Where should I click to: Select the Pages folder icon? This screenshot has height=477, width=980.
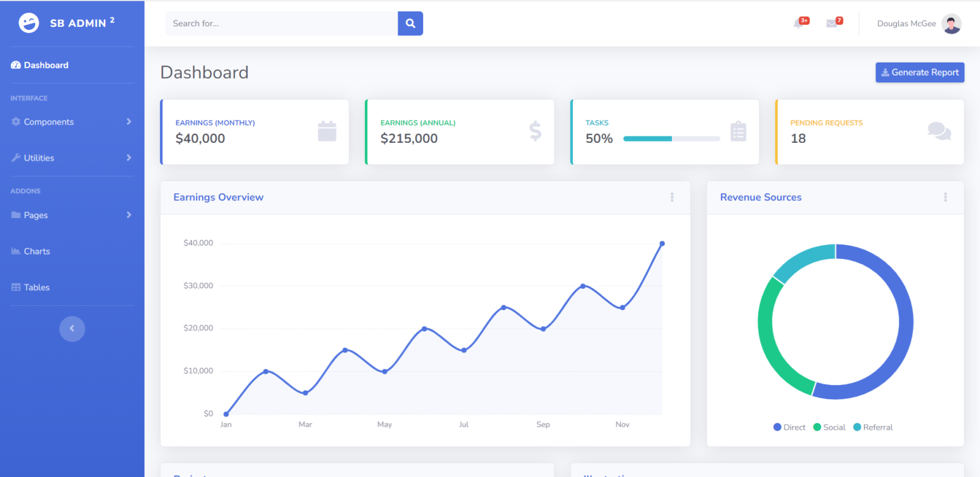click(x=17, y=215)
